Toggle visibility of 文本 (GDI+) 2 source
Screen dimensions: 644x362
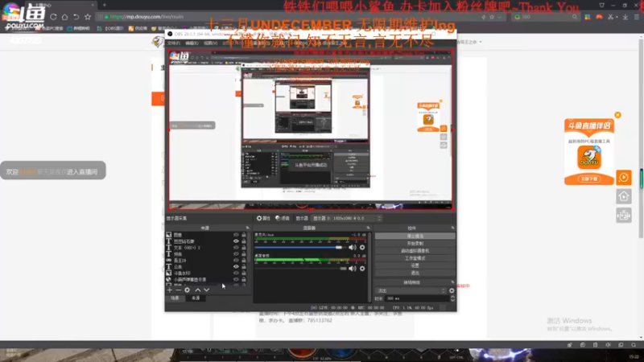[x=236, y=248]
